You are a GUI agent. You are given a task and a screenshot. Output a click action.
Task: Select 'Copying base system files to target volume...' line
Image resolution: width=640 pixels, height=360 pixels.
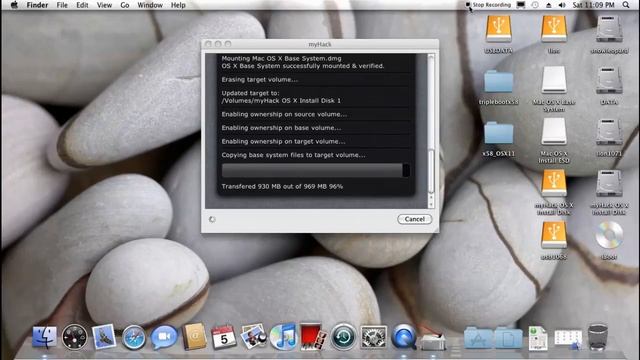pos(293,155)
